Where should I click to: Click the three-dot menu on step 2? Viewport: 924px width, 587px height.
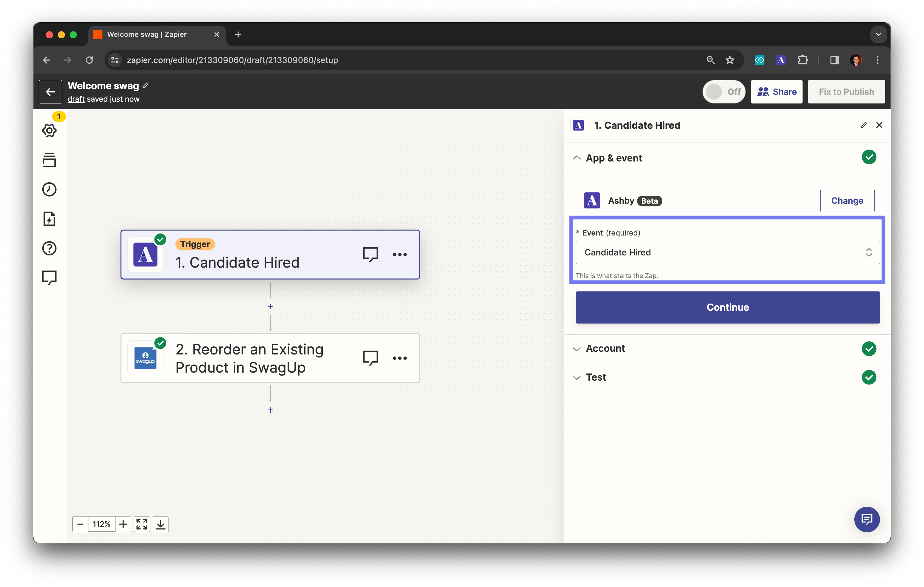pyautogui.click(x=397, y=358)
